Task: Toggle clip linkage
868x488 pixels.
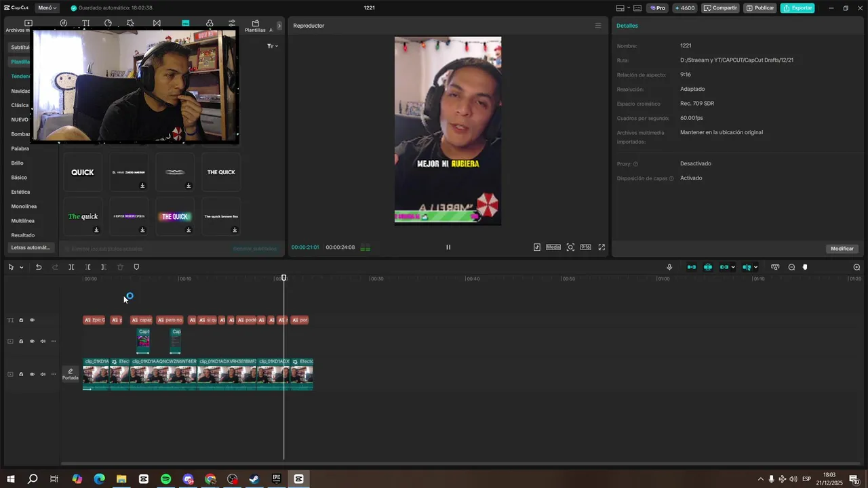Action: [724, 267]
